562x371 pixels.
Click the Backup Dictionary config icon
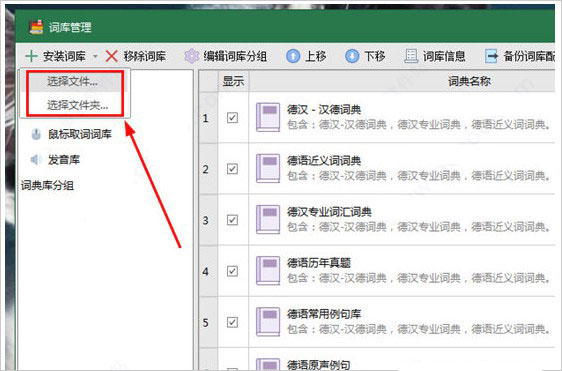(x=491, y=56)
